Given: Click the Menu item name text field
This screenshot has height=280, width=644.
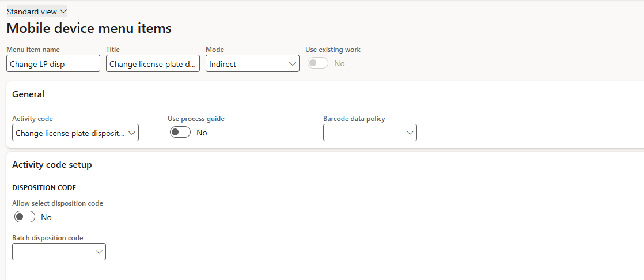Looking at the screenshot, I should point(53,64).
